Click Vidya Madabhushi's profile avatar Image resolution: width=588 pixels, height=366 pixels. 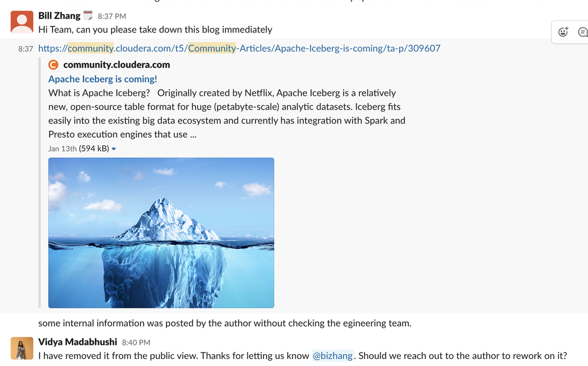pos(22,348)
